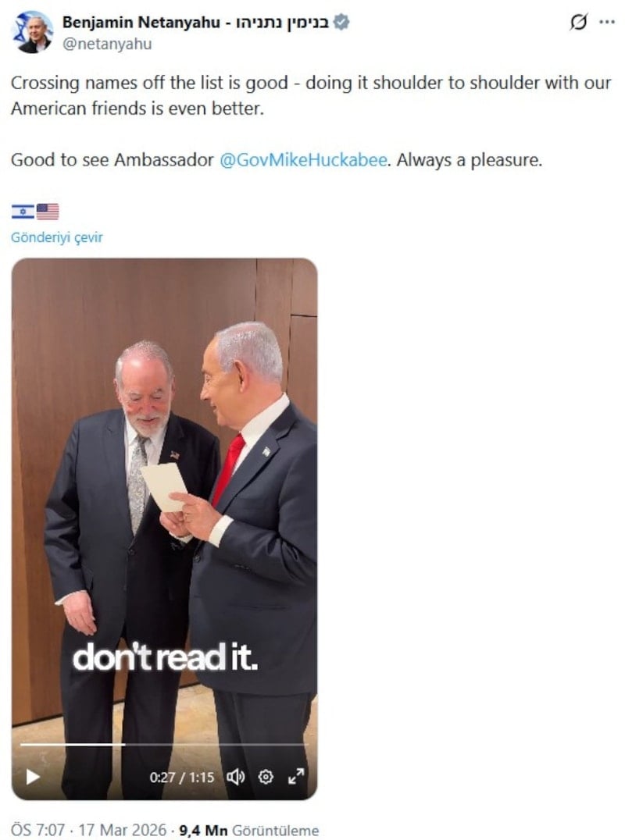
Task: Open the three-dot more options menu
Action: pyautogui.click(x=607, y=23)
